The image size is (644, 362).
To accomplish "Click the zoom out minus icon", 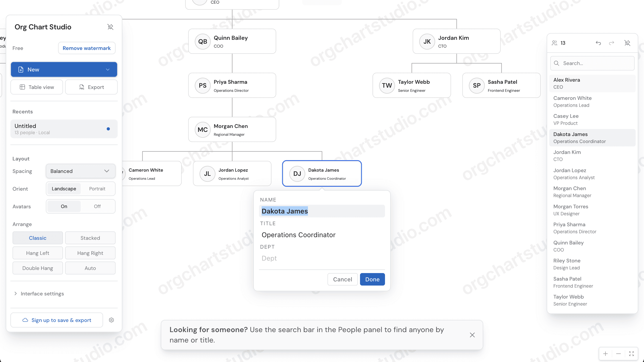I will point(618,354).
